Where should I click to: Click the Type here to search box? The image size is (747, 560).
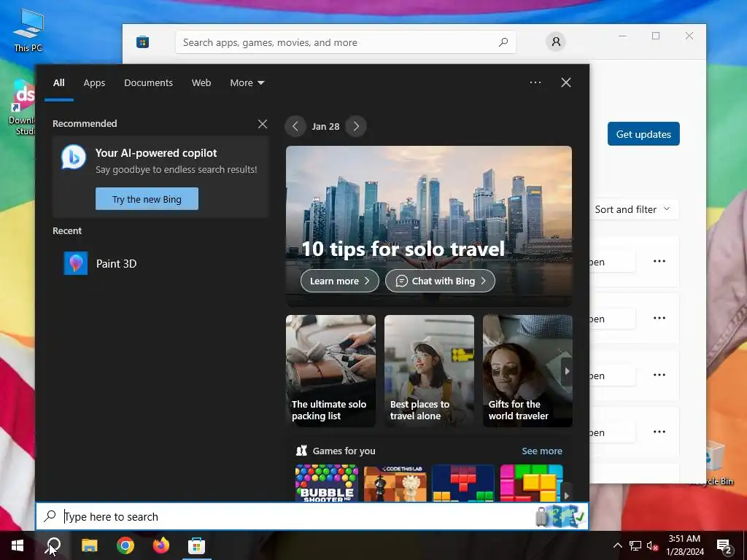click(x=312, y=516)
